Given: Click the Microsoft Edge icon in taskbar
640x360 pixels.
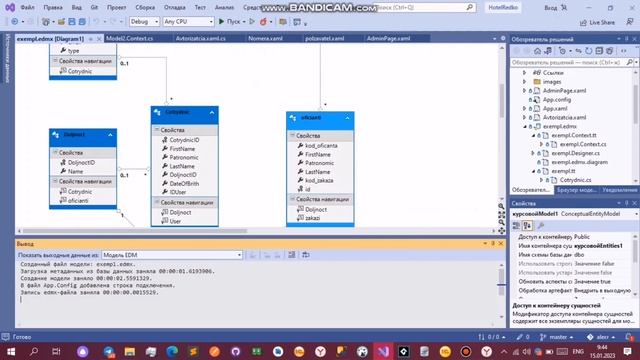Looking at the screenshot, I should click(172, 351).
